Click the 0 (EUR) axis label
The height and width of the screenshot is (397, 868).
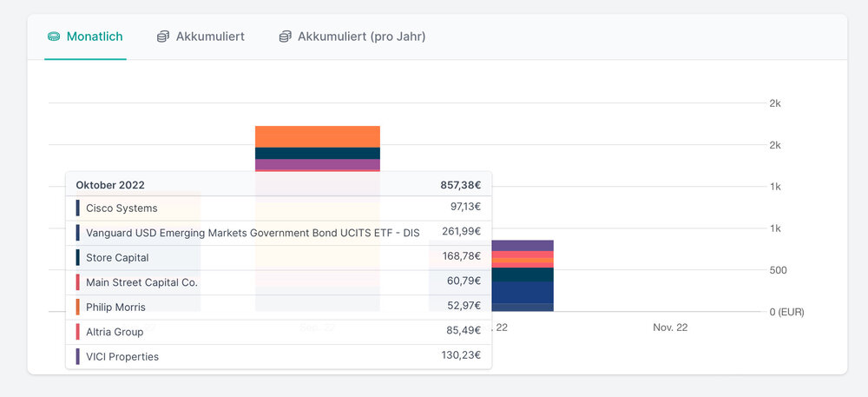point(788,312)
